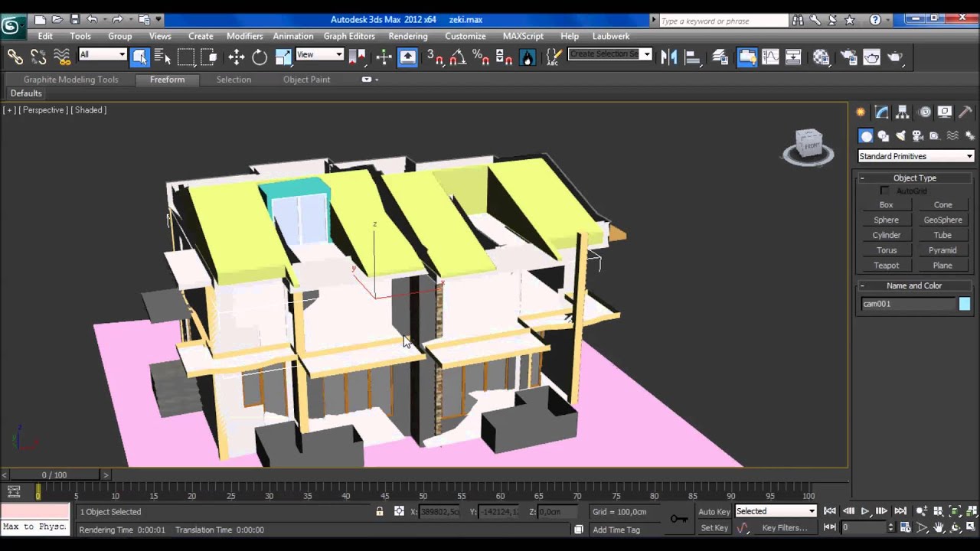Switch to the Object Paint ribbon tab
The width and height of the screenshot is (980, 551).
306,80
